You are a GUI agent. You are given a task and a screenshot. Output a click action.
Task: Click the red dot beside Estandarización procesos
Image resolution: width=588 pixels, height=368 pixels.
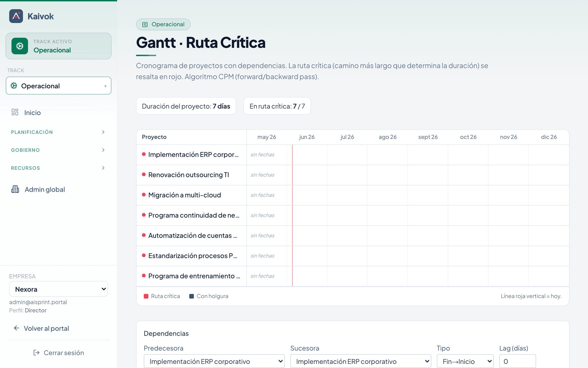point(144,255)
